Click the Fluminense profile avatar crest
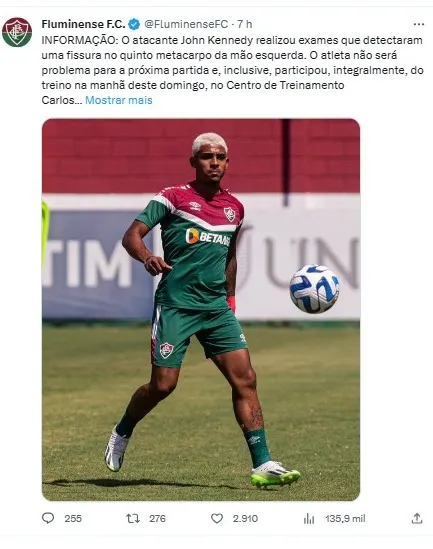This screenshot has height=549, width=433. pyautogui.click(x=17, y=32)
